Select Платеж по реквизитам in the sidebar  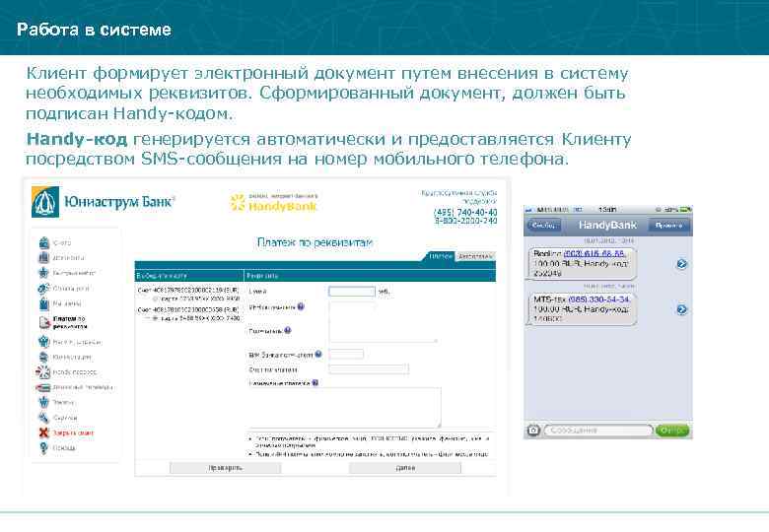(69, 322)
